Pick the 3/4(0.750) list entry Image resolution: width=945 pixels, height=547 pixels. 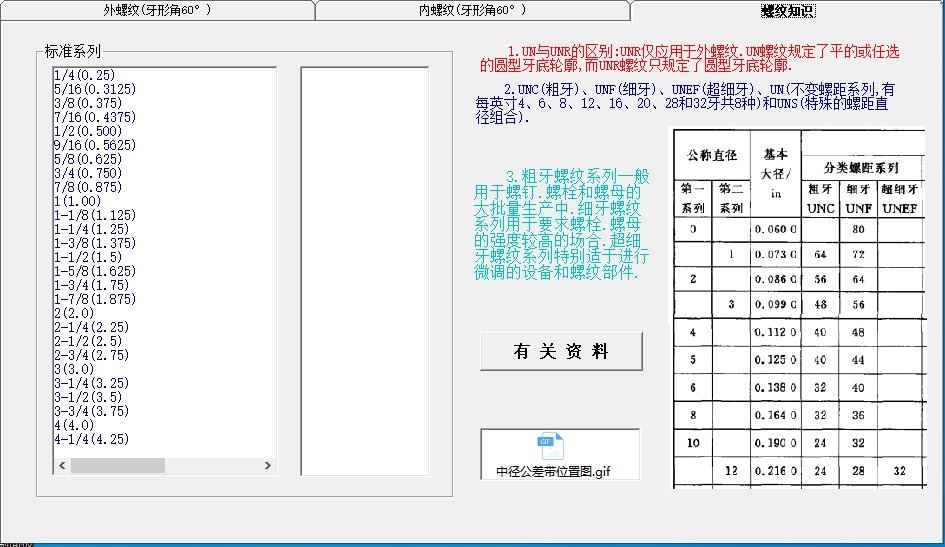[x=88, y=173]
